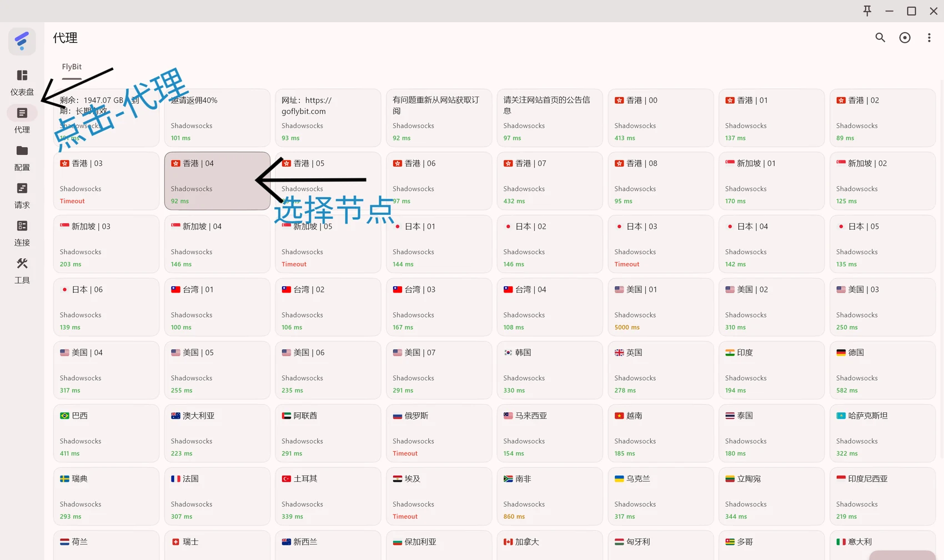Click the app logo at sidebar top
944x560 pixels.
coord(22,41)
